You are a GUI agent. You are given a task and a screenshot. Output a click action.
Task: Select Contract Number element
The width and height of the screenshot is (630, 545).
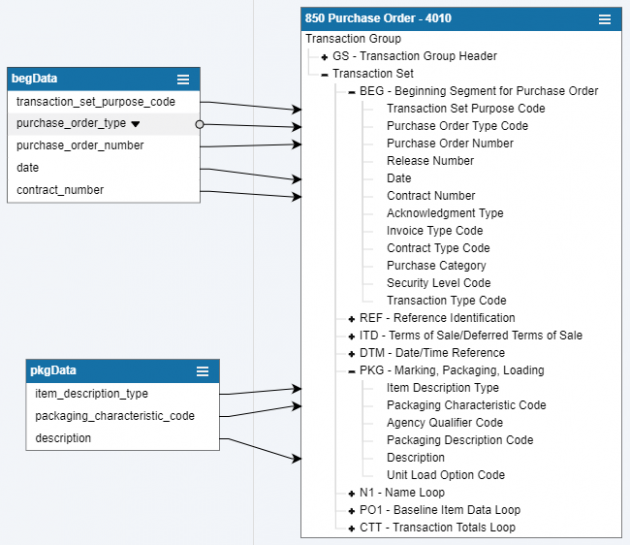coord(431,196)
